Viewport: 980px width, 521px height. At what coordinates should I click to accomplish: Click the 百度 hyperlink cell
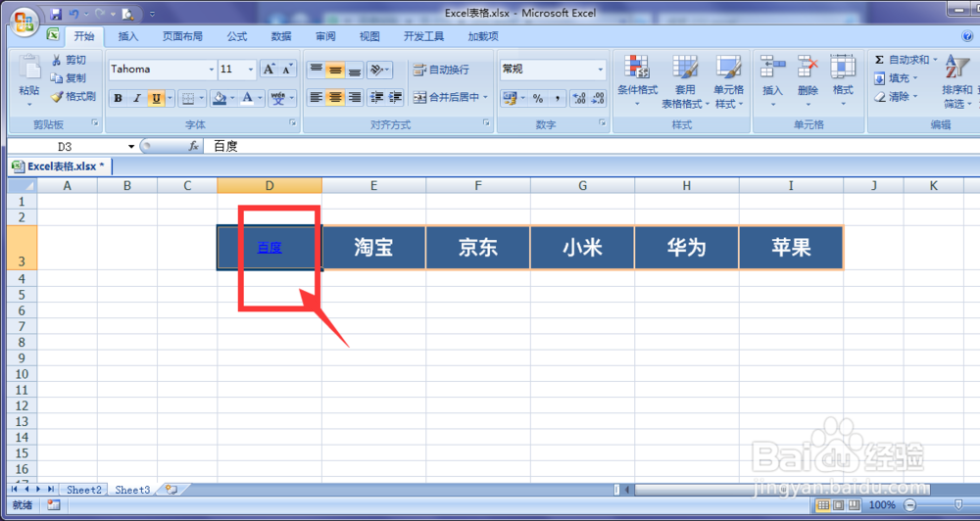point(269,248)
